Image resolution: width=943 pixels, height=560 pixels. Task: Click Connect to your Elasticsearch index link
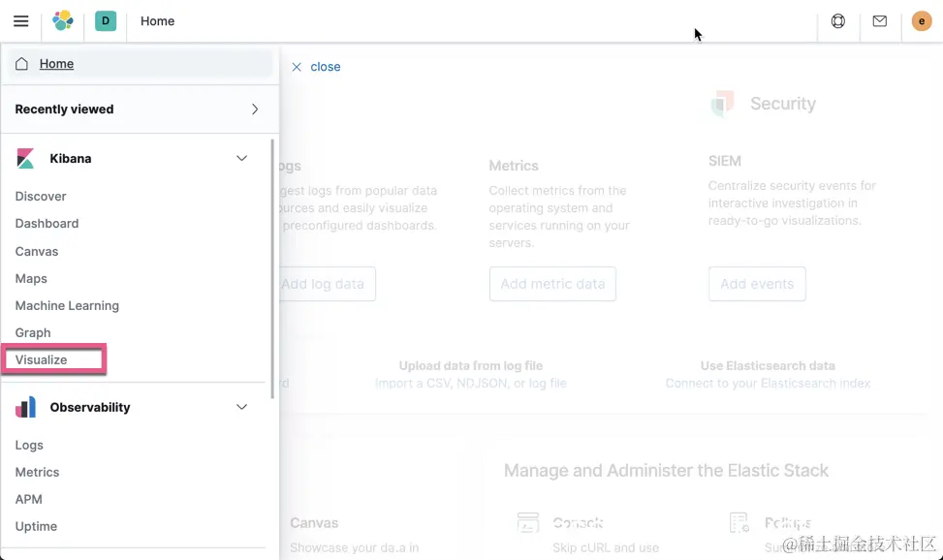click(x=768, y=383)
